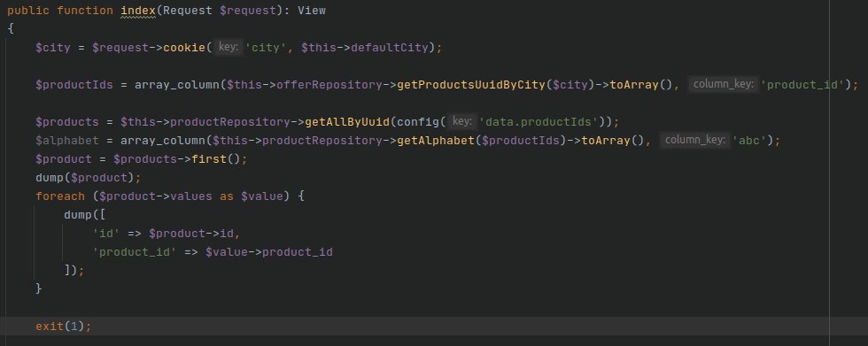
Task: Click the 'column_key:' hint before 'abc'
Action: click(695, 141)
